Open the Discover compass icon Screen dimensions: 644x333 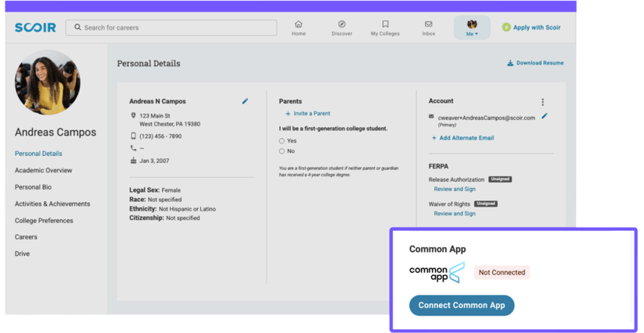coord(341,25)
